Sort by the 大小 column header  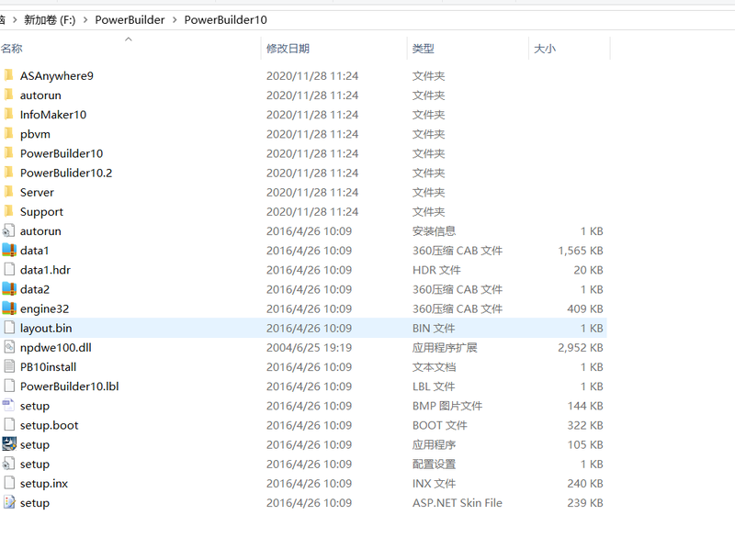(545, 49)
